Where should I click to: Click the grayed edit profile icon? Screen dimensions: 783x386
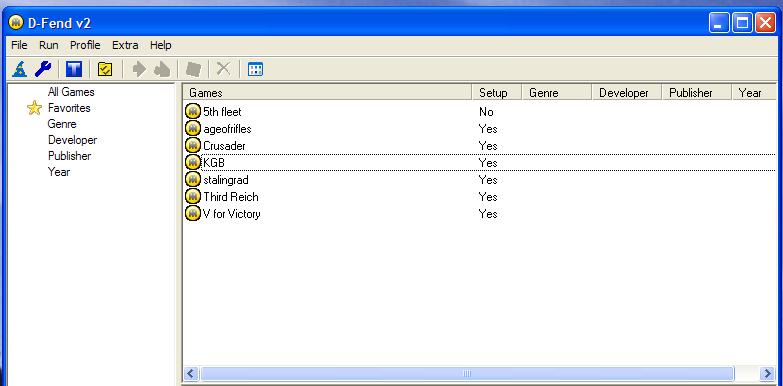point(193,69)
